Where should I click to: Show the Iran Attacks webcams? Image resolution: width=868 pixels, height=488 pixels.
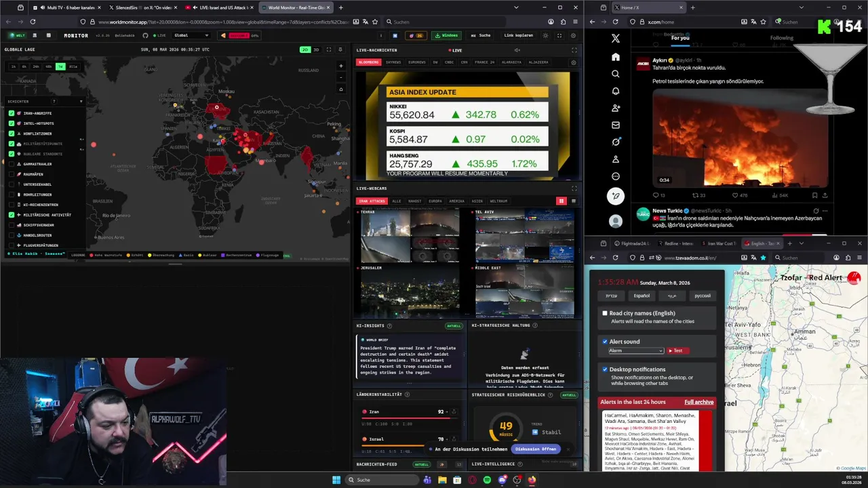pos(372,201)
